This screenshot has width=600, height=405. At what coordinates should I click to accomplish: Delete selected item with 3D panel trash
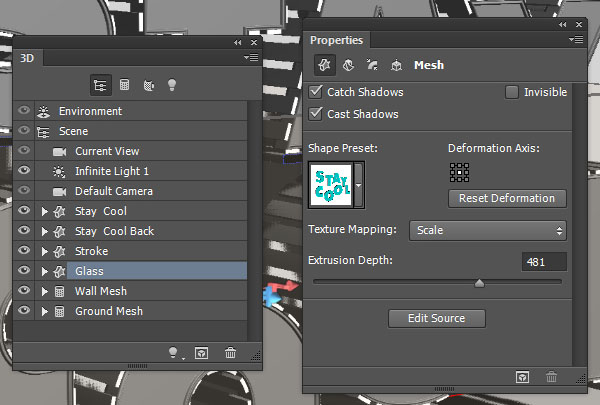230,353
